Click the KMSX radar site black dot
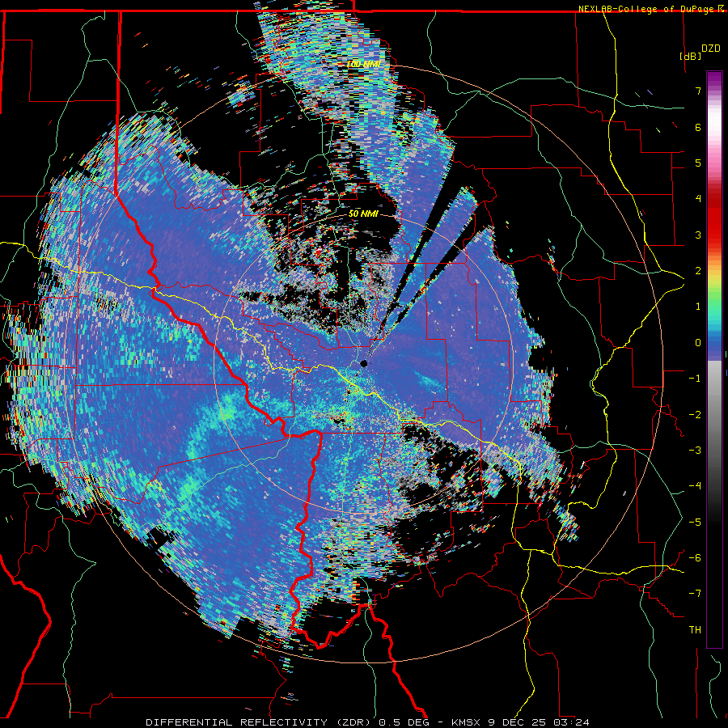Screen dimensions: 728x728 [x=364, y=363]
